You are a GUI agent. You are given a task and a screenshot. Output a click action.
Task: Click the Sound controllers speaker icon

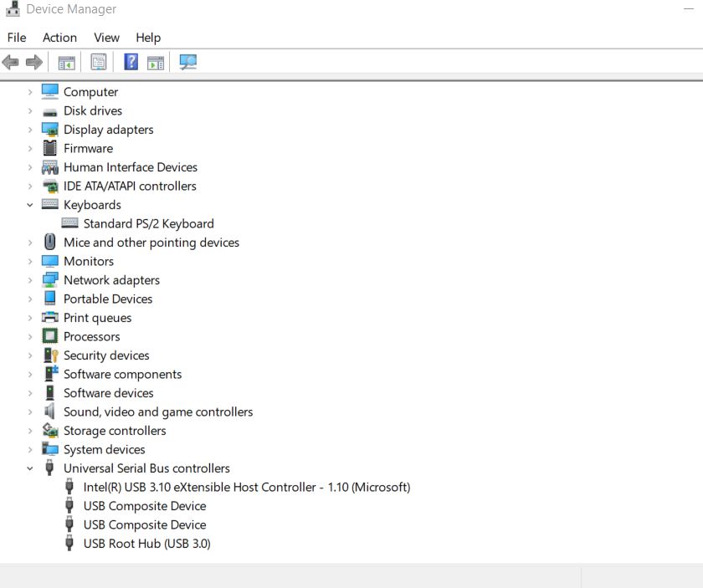(x=49, y=411)
